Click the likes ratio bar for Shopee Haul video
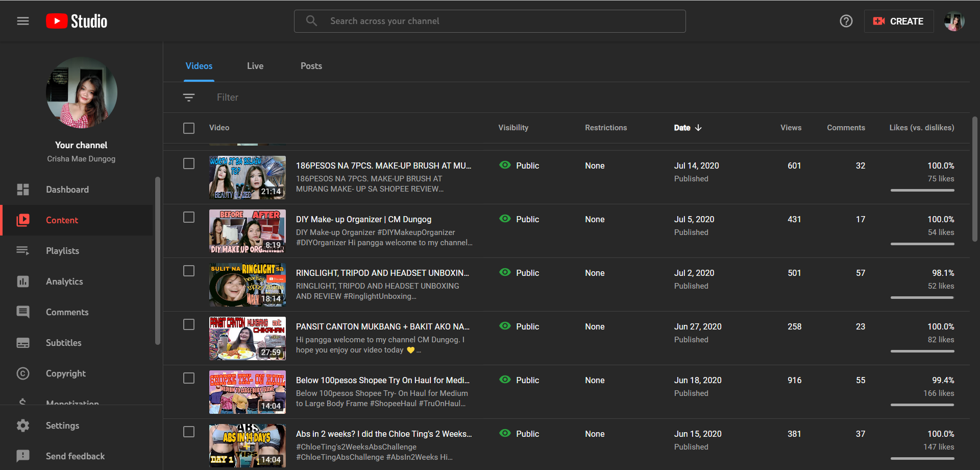This screenshot has width=980, height=470. [922, 405]
